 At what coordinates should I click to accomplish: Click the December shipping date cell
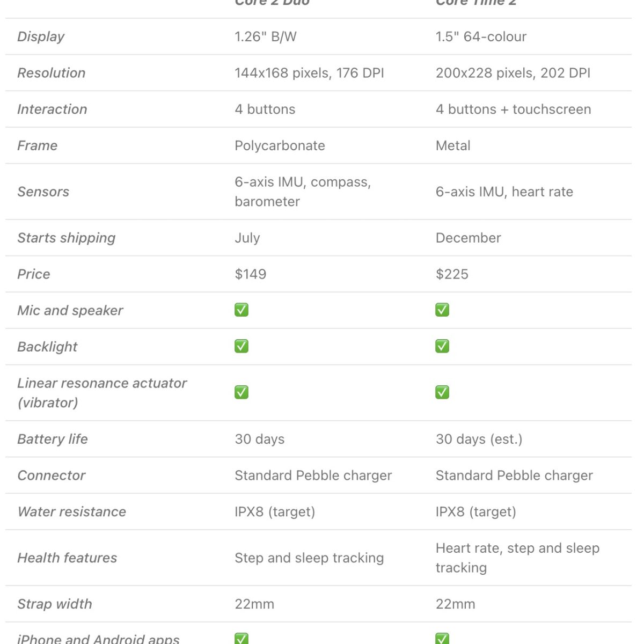[468, 238]
